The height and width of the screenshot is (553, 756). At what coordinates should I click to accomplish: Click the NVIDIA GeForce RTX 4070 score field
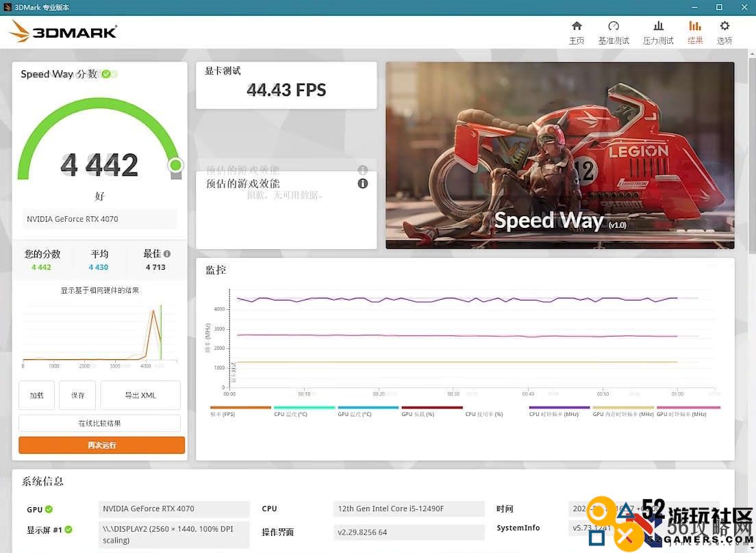(99, 219)
